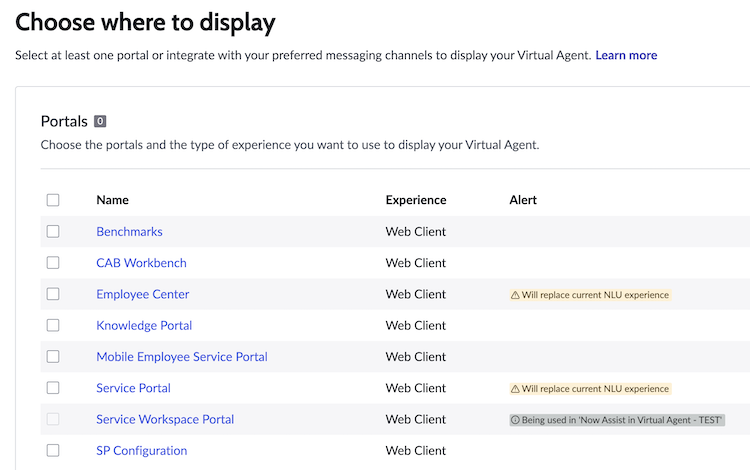The width and height of the screenshot is (750, 470).
Task: Click the Alert column header
Action: click(x=523, y=200)
